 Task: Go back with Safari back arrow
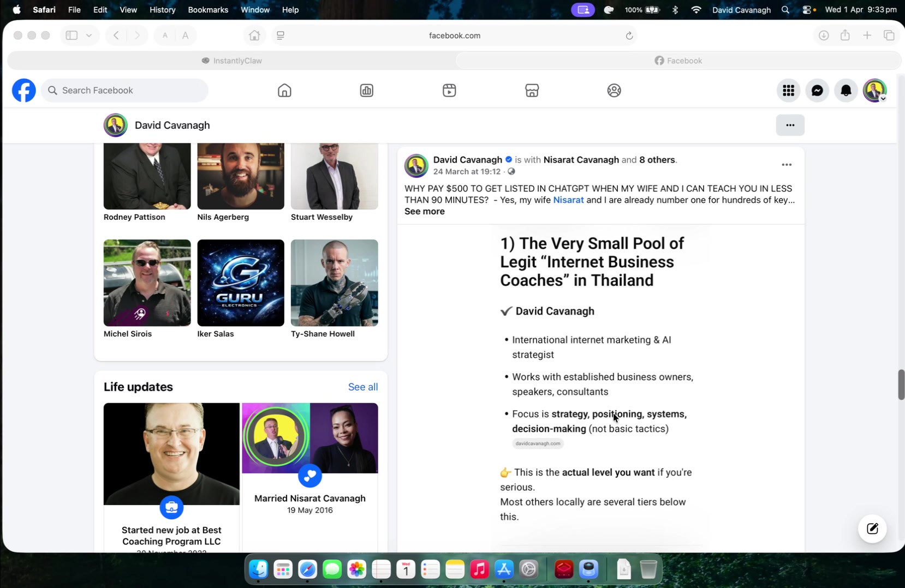pos(116,35)
